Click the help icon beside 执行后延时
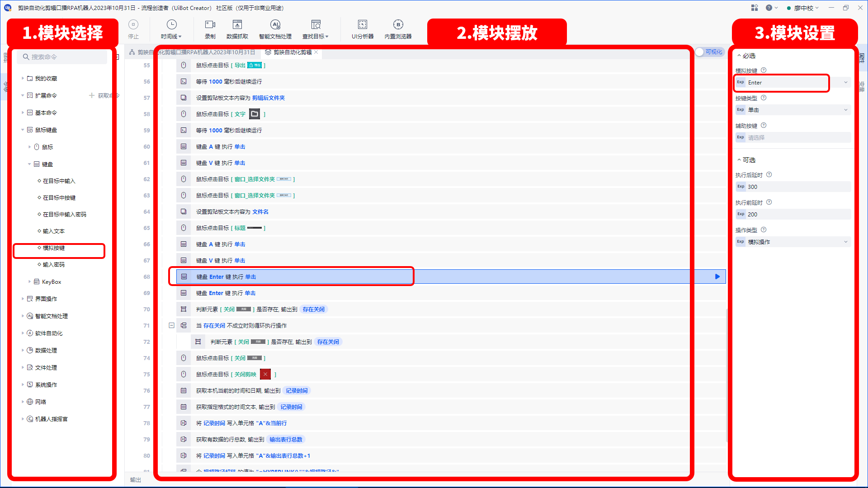The image size is (868, 488). point(769,175)
